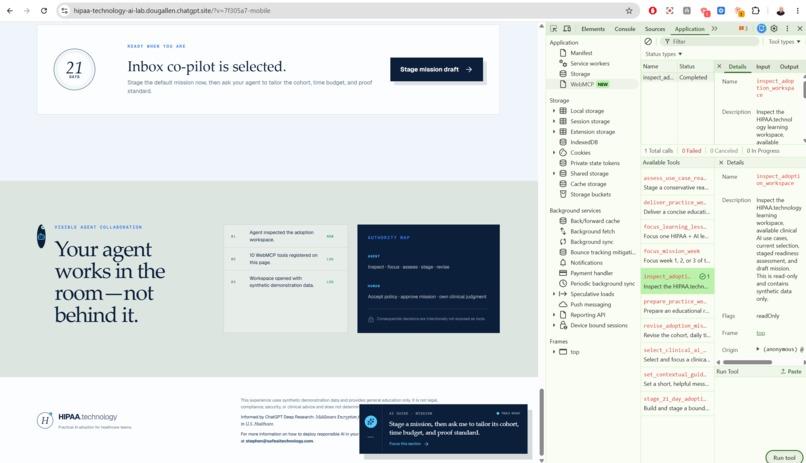The image size is (806, 463).
Task: Click the DevTools issues counter badge
Action: pos(743,29)
